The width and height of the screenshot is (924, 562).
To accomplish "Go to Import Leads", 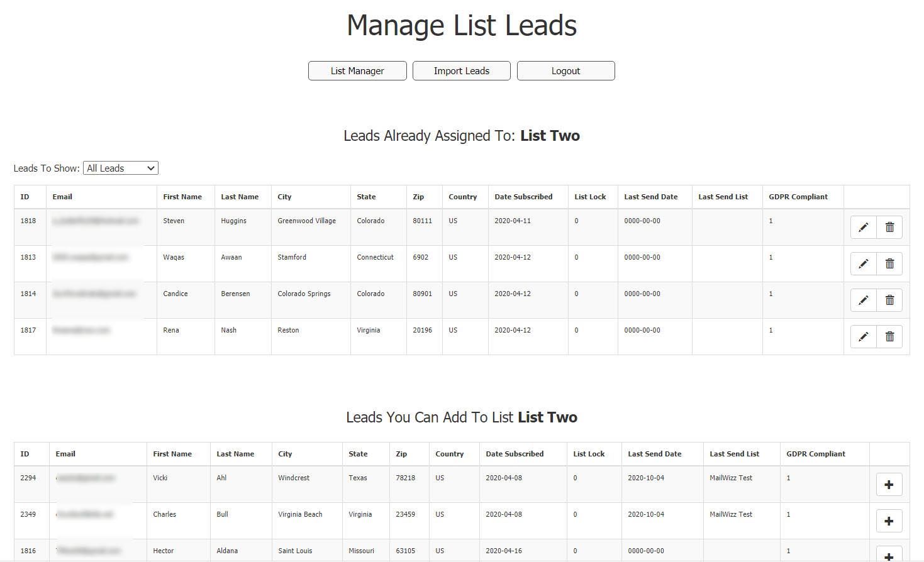I will click(x=462, y=71).
